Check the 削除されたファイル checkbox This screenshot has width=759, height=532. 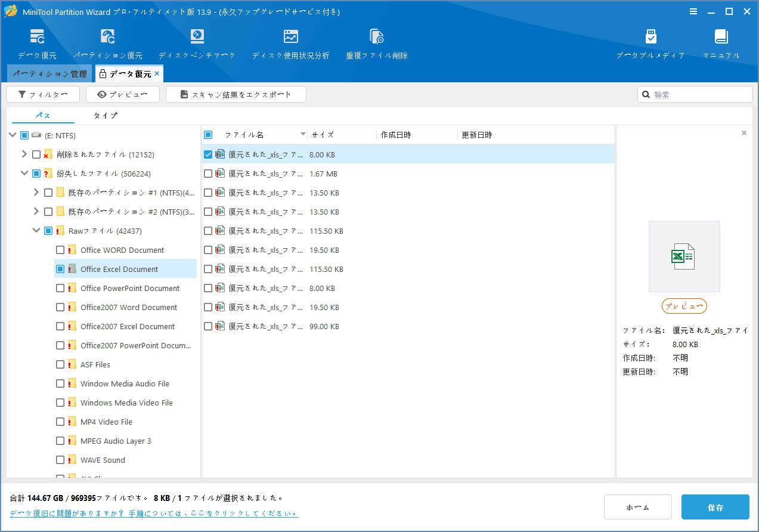click(36, 154)
